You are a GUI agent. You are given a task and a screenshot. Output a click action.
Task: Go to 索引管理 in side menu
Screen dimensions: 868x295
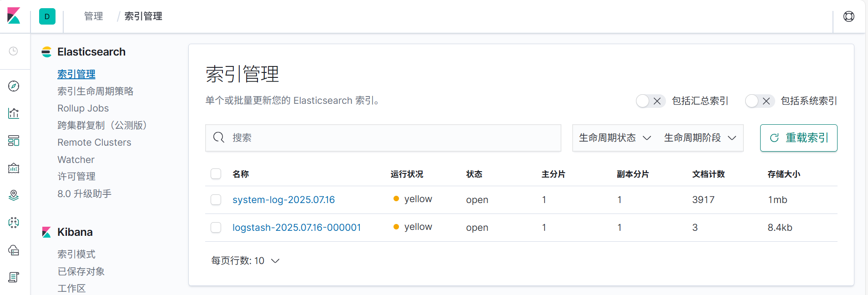76,74
